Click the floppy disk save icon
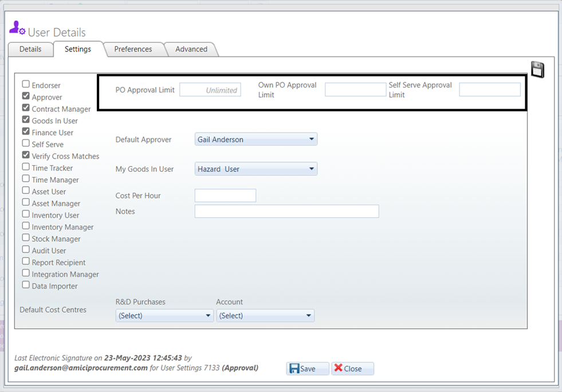This screenshot has width=562, height=392. [537, 69]
